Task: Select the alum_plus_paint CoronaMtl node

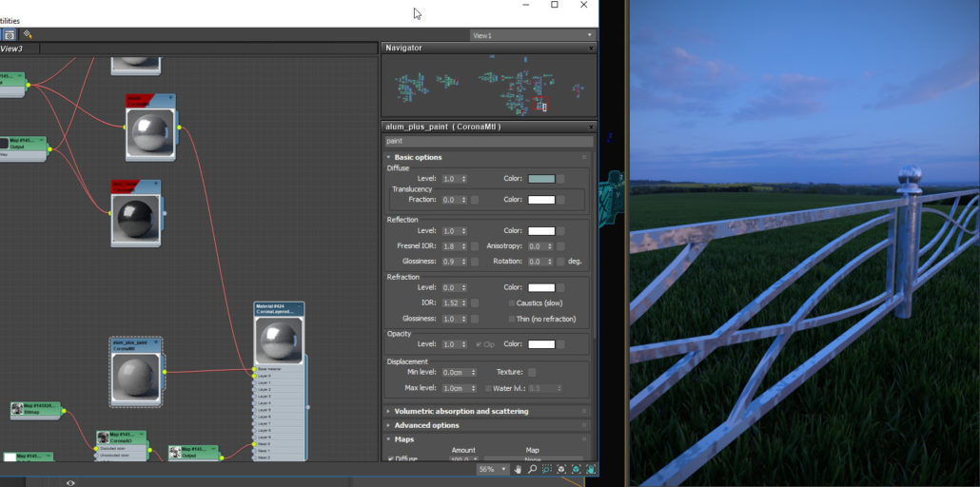Action: click(136, 372)
